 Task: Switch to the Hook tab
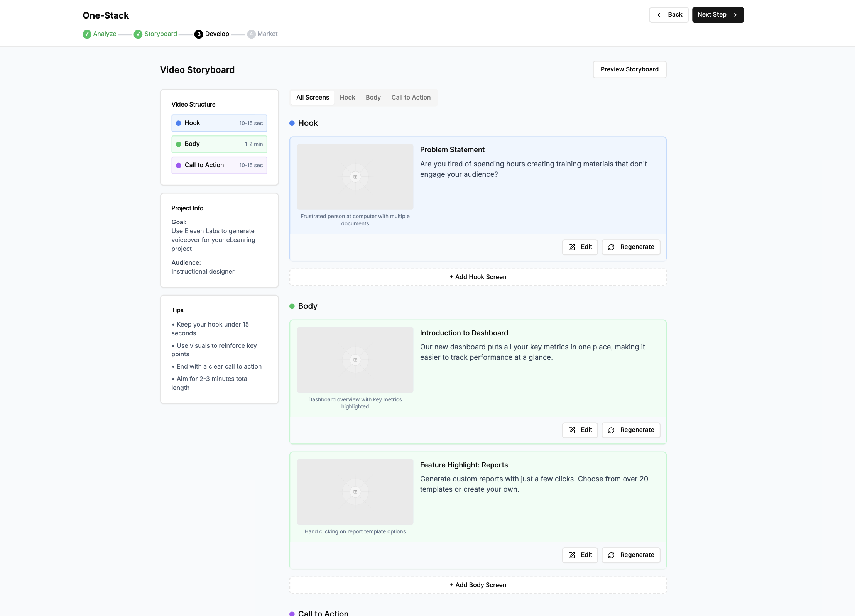click(347, 97)
